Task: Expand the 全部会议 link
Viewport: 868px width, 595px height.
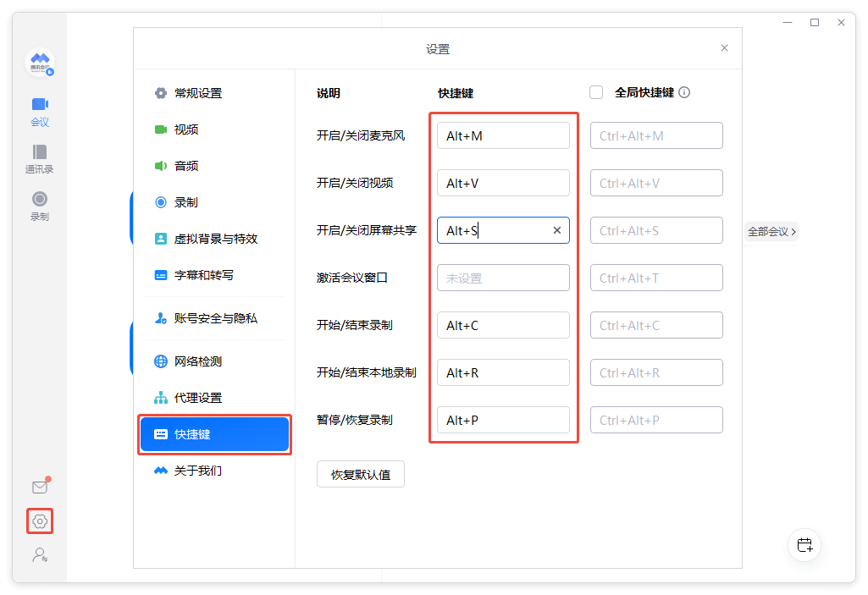Action: [771, 231]
